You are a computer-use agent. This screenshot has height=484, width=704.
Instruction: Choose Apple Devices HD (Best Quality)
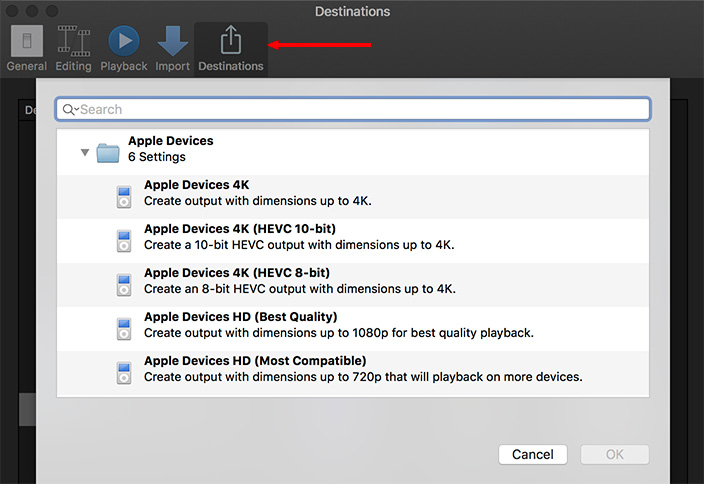click(353, 329)
